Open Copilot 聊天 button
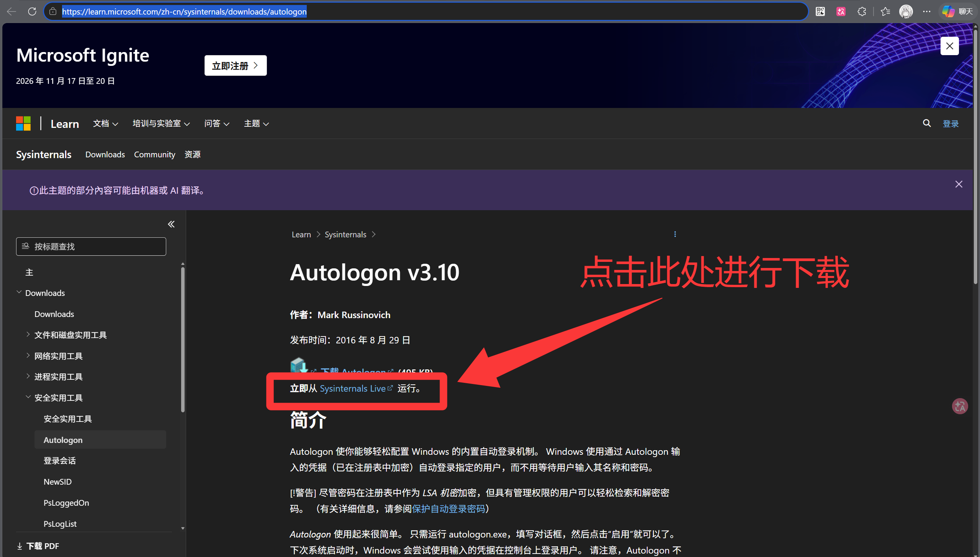 (x=957, y=11)
